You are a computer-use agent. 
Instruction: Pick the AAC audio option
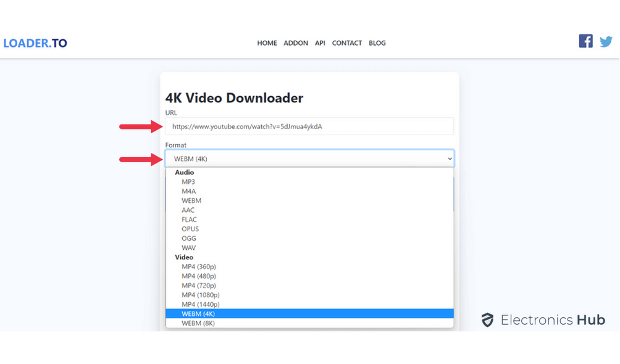point(309,210)
